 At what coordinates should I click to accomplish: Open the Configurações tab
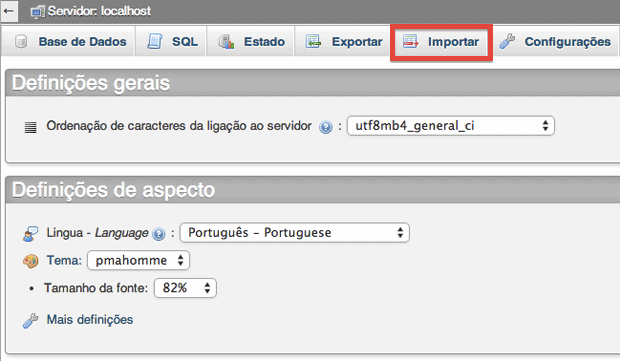click(x=556, y=42)
